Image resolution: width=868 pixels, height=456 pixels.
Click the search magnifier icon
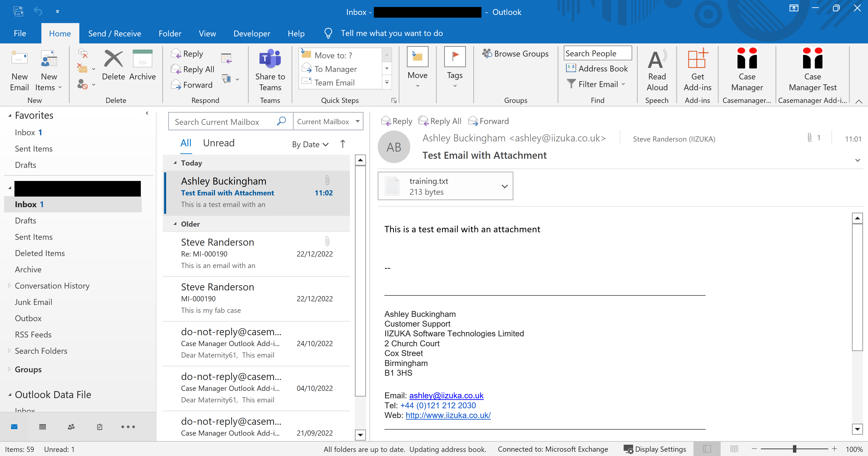pos(281,121)
